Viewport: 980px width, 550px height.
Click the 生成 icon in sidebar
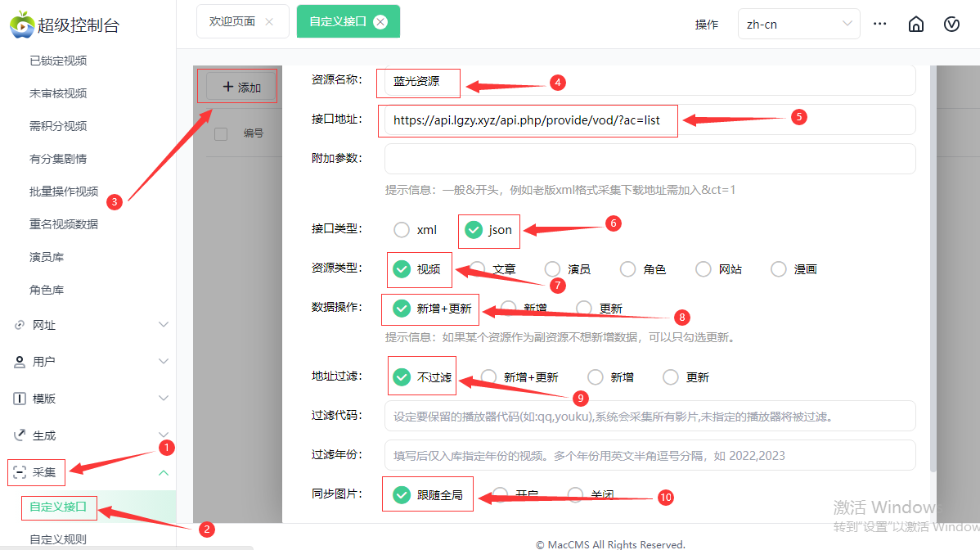click(21, 435)
